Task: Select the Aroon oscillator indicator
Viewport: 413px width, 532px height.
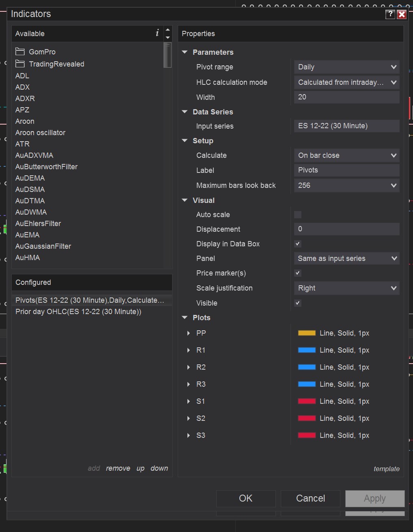Action: [40, 133]
